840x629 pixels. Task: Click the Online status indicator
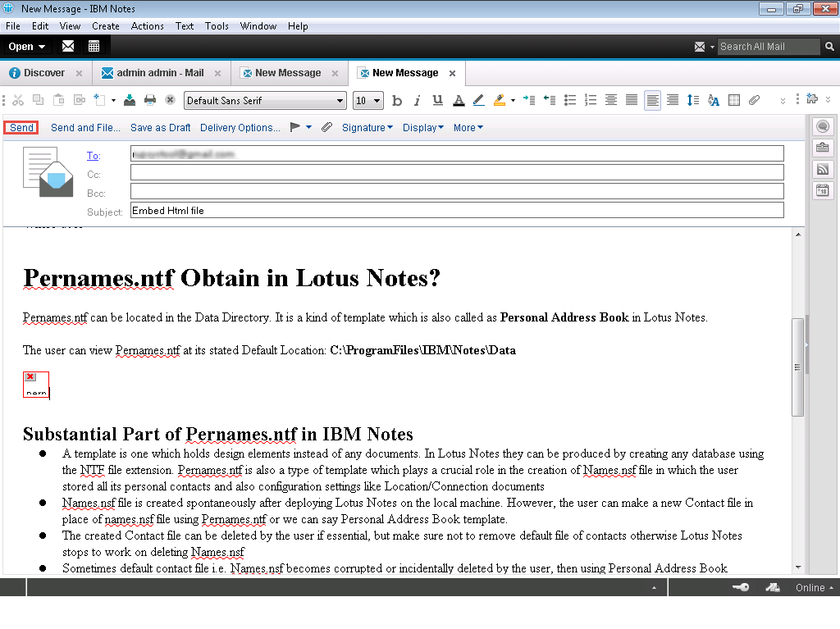pos(814,588)
